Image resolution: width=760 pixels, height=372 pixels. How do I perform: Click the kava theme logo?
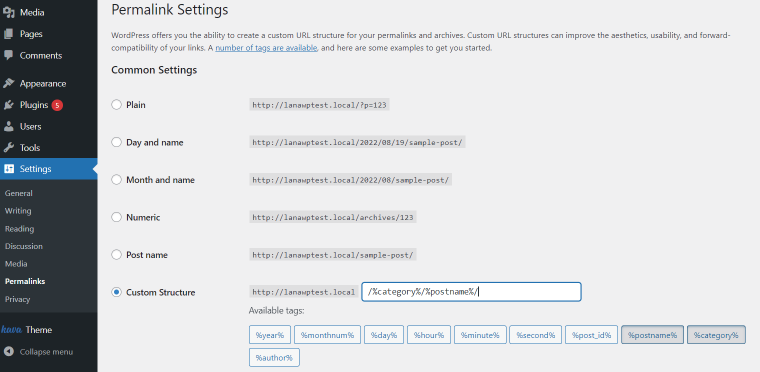pos(12,330)
